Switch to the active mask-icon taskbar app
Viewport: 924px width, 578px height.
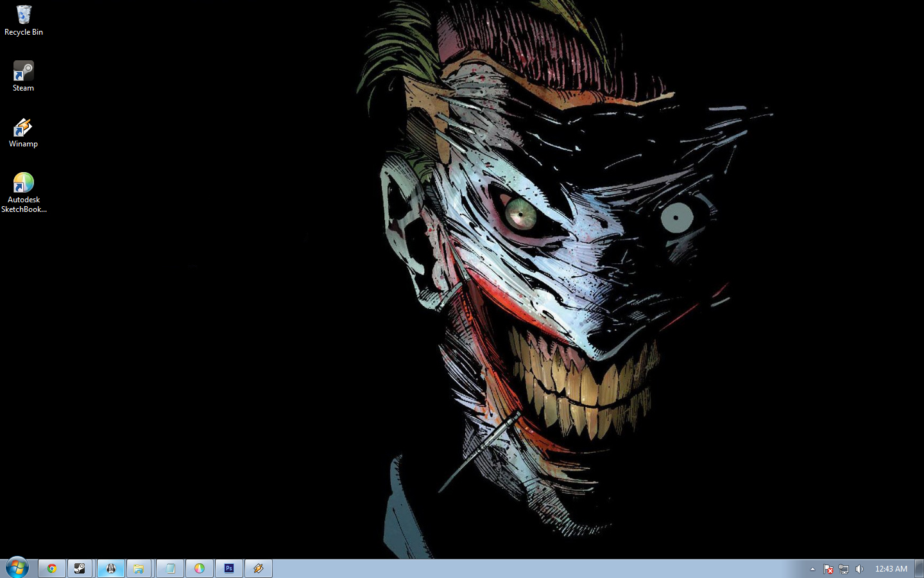point(111,568)
